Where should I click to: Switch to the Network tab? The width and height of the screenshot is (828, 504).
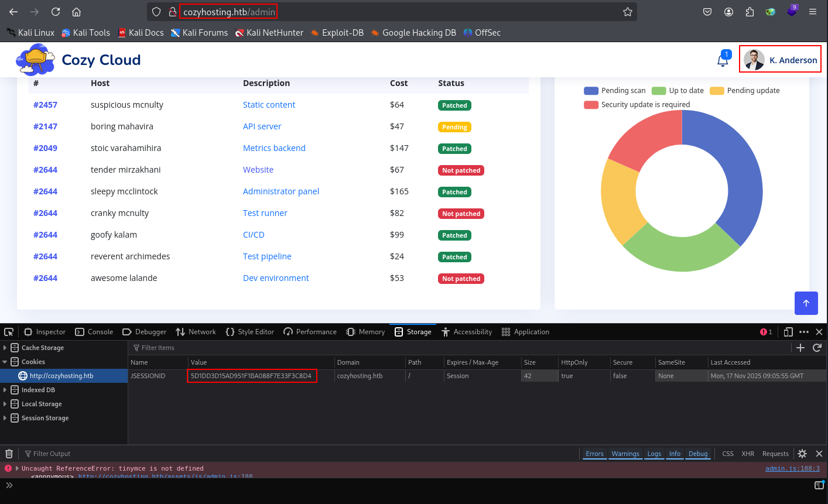[x=196, y=332]
